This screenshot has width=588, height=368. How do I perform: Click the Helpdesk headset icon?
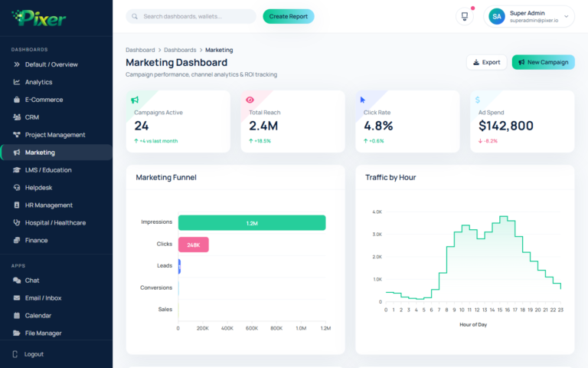point(17,187)
